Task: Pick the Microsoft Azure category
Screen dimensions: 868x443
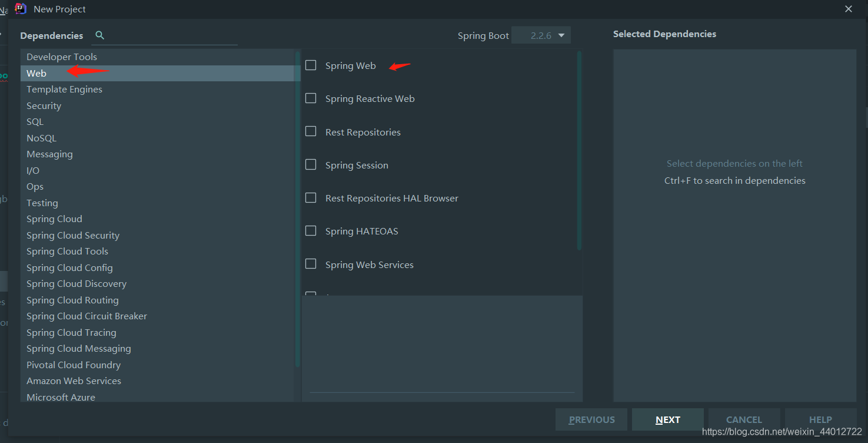Action: click(158, 397)
